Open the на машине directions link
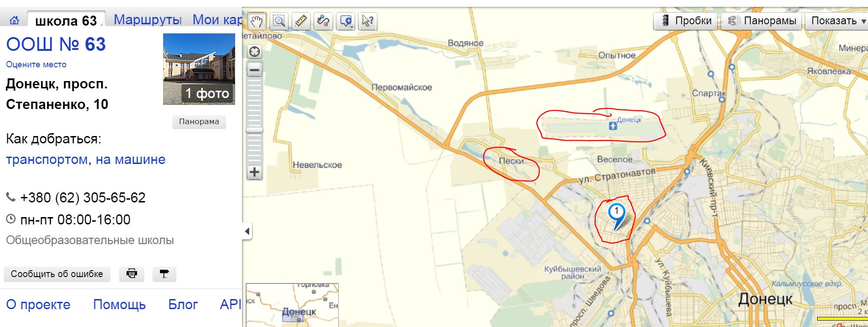 [131, 159]
